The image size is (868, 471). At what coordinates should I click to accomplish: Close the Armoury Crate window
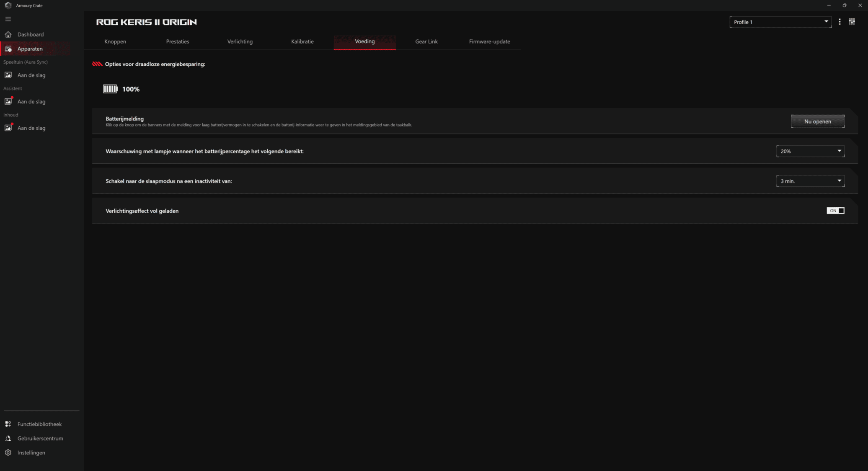860,5
